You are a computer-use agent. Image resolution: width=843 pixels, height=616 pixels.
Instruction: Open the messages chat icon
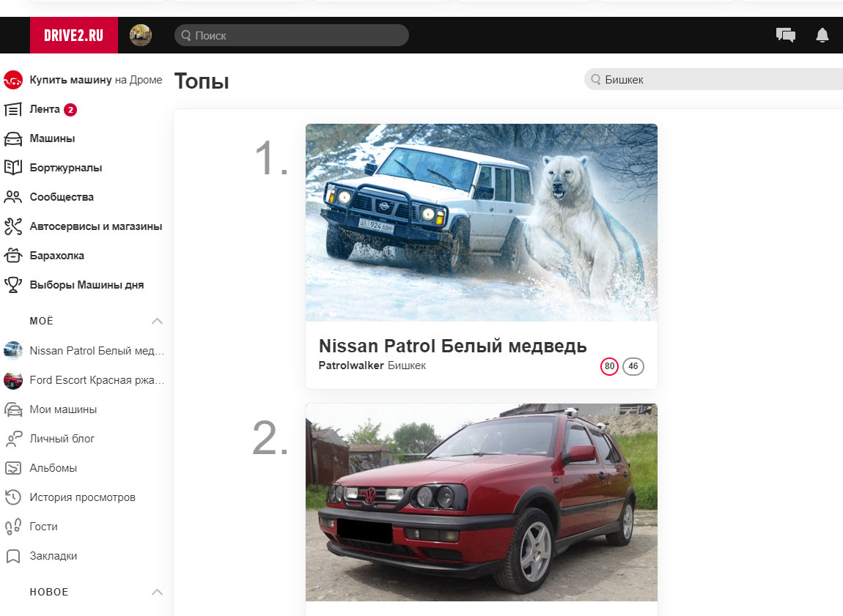786,35
